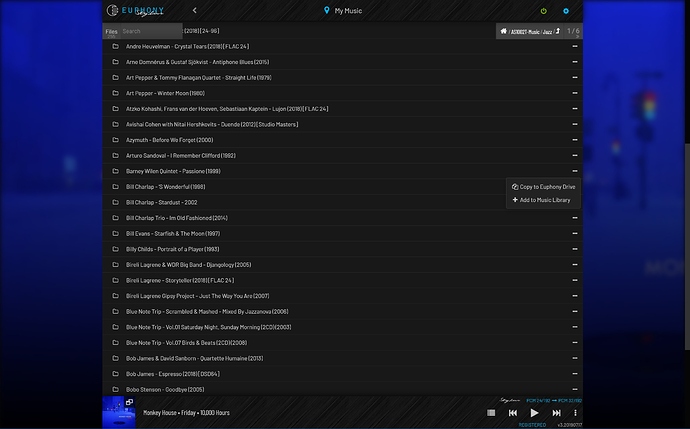This screenshot has height=429, width=690.
Task: Open options menu for Andre Heuvelman Crystal Tears
Action: (575, 46)
